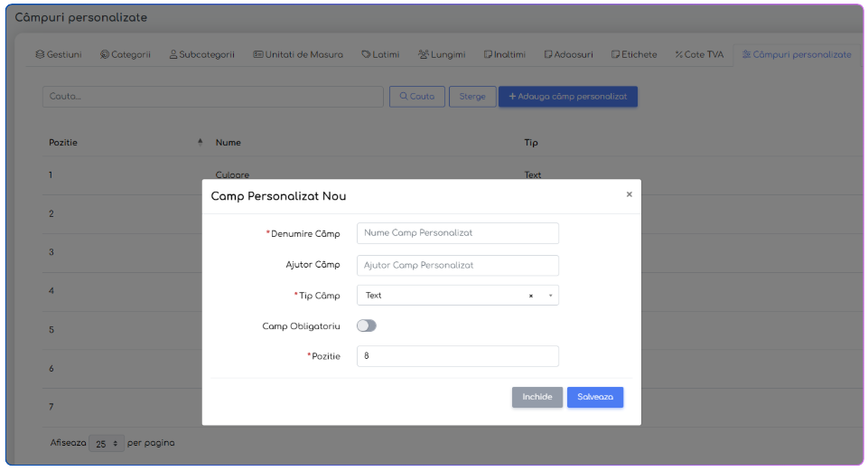Clear the Tip Câmp Text selection

pyautogui.click(x=531, y=296)
